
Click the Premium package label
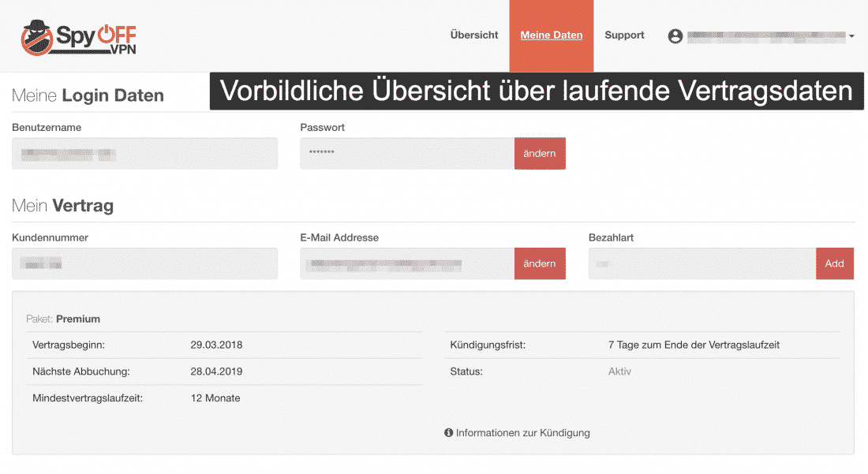(x=78, y=319)
